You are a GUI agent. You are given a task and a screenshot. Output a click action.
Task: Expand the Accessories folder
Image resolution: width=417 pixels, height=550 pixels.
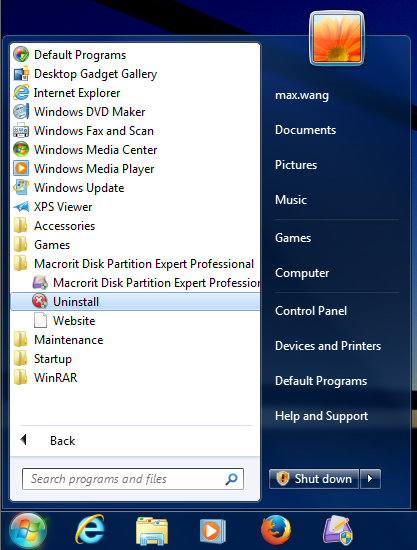[x=135, y=226]
